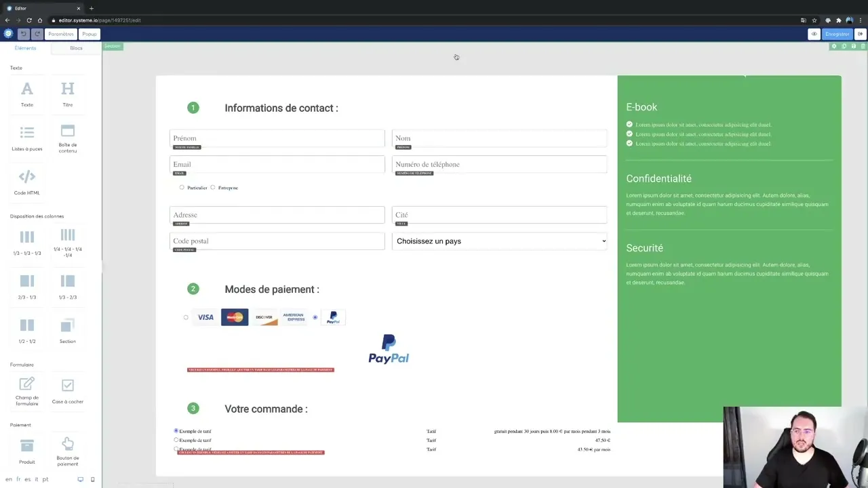Pick the 1/3 - 1/3 - 1/3 column layout
Screen dimensions: 868x488
tap(26, 243)
